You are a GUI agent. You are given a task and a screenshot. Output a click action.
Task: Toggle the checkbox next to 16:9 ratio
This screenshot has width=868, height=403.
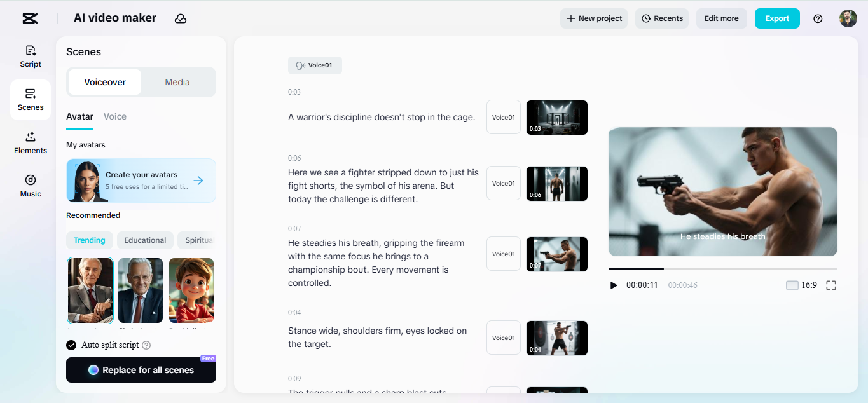792,285
